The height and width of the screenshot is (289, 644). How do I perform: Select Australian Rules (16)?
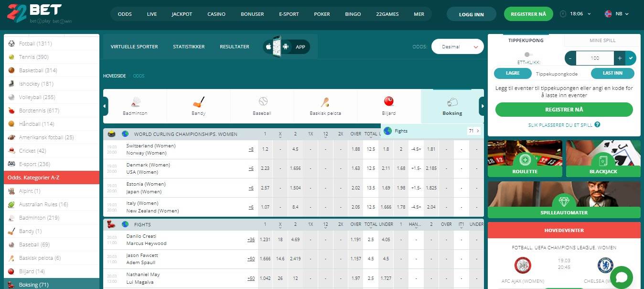(52, 204)
